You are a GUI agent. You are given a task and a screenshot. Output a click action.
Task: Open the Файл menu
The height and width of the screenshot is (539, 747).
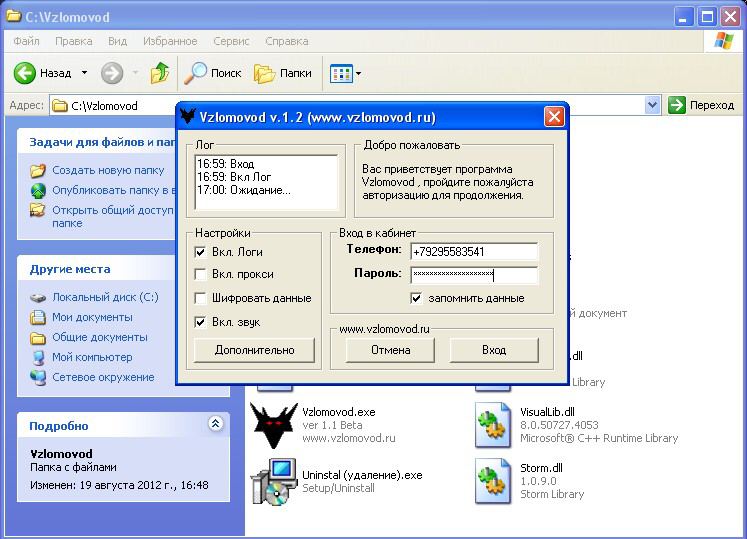[26, 41]
